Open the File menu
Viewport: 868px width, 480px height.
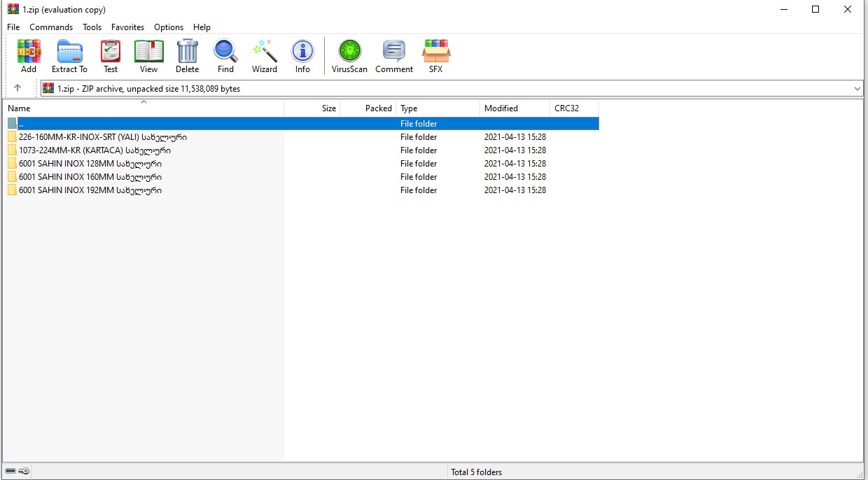(13, 27)
